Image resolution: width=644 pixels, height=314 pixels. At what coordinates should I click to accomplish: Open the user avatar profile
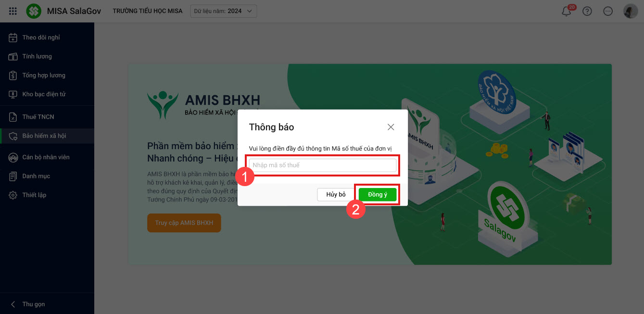pos(630,12)
